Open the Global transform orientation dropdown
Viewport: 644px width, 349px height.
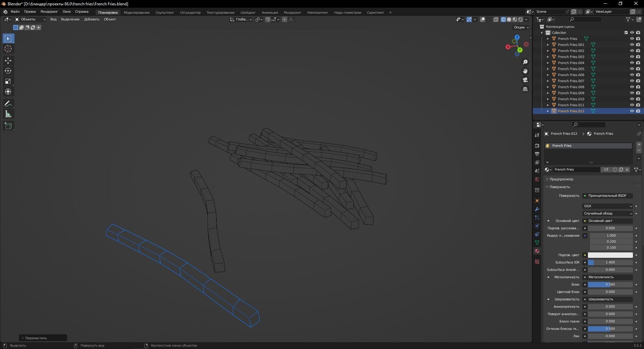click(241, 19)
